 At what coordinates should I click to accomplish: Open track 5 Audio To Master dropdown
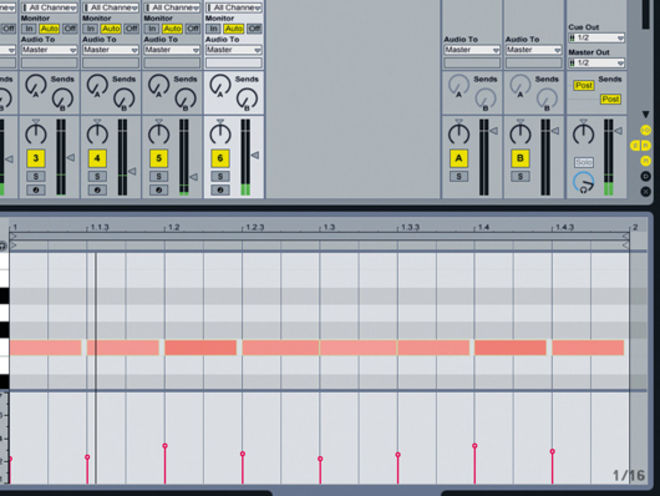172,50
